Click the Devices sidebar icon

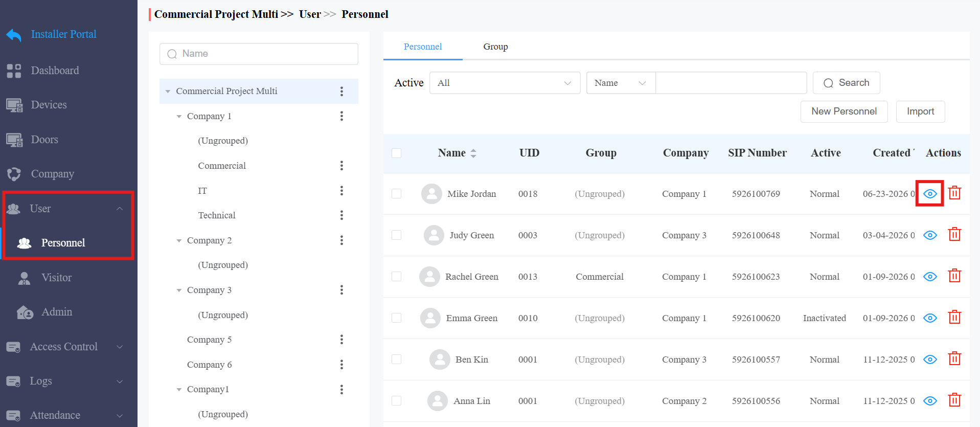(14, 105)
